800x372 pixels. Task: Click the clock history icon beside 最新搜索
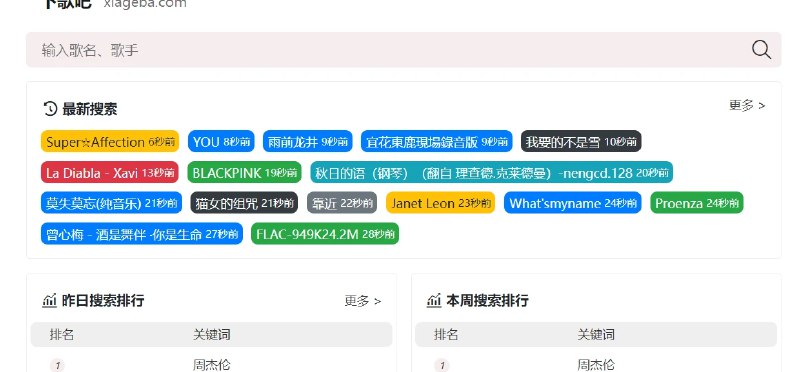point(50,109)
